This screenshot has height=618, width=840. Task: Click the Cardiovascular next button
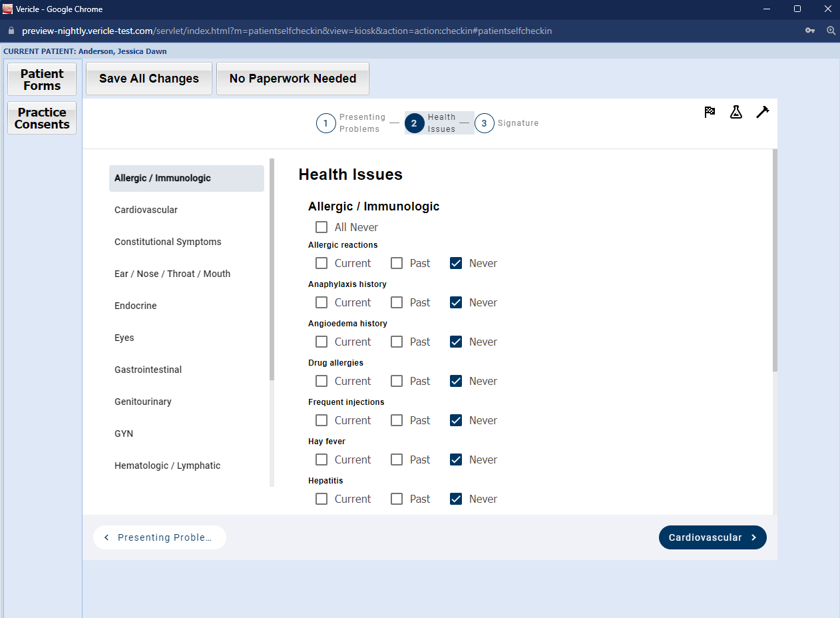[712, 537]
